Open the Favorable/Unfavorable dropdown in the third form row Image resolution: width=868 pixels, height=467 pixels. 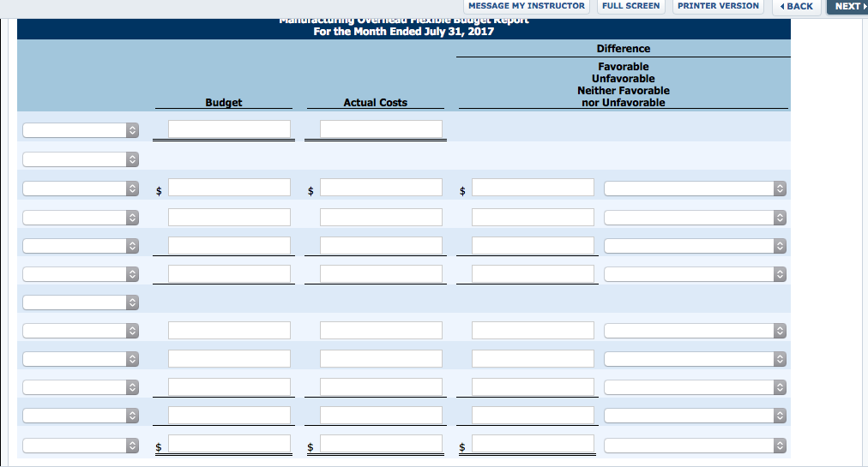coord(696,189)
